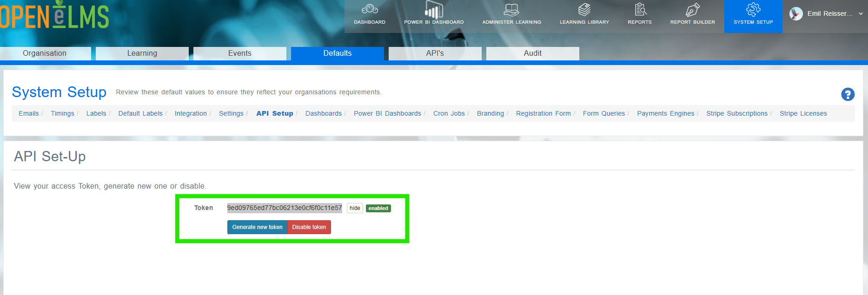The image size is (868, 295).
Task: Click the red Disable token button
Action: 309,227
